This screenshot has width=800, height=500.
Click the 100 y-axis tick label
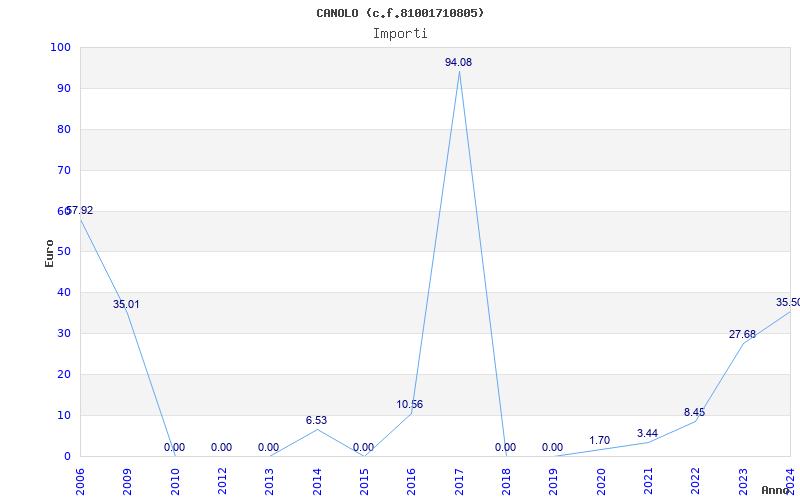[60, 47]
